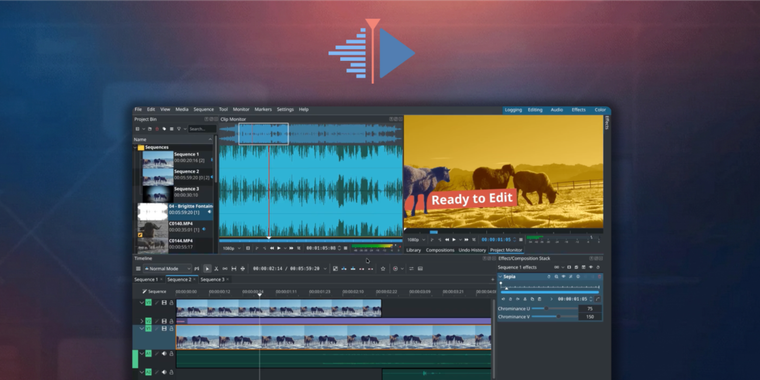Collapse the top video track

click(142, 302)
